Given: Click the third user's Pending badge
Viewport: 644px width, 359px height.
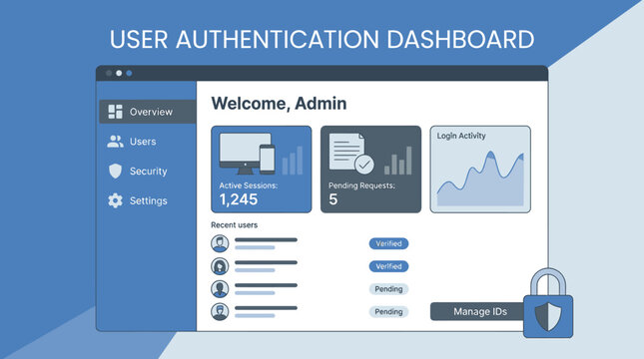Looking at the screenshot, I should (388, 289).
